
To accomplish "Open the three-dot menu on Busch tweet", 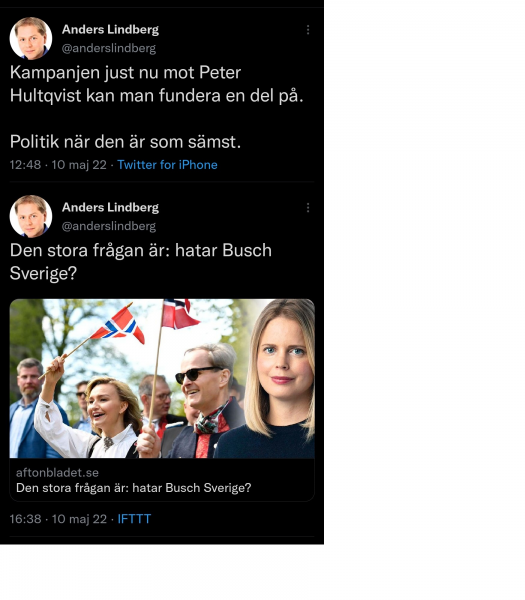I will click(x=308, y=208).
